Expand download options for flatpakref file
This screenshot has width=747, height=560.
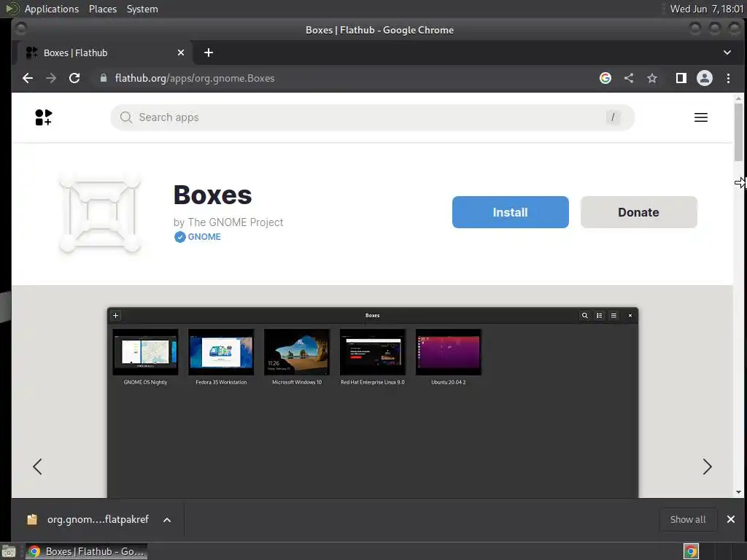point(167,519)
